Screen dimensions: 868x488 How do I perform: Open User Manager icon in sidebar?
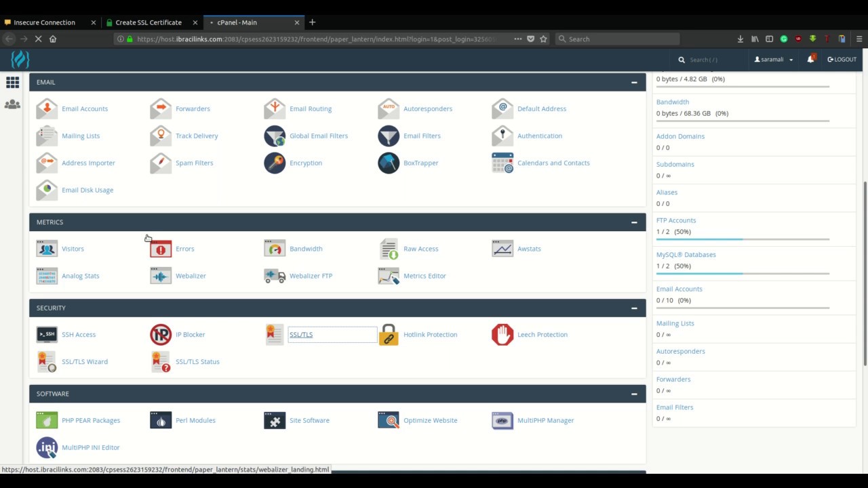[x=12, y=104]
